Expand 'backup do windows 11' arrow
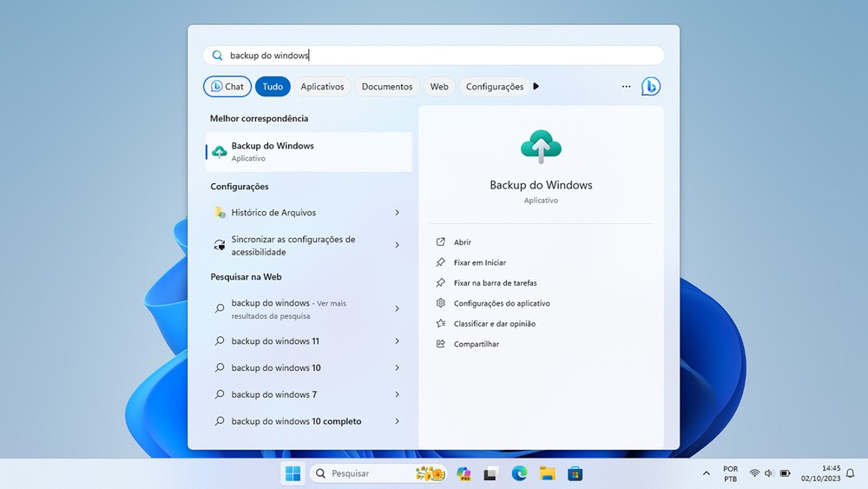The height and width of the screenshot is (489, 868). pyautogui.click(x=397, y=341)
